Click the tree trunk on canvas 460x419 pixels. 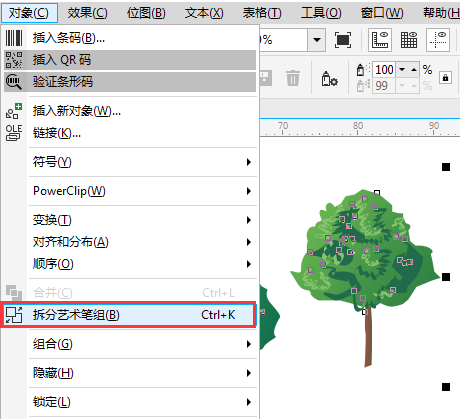(x=368, y=340)
